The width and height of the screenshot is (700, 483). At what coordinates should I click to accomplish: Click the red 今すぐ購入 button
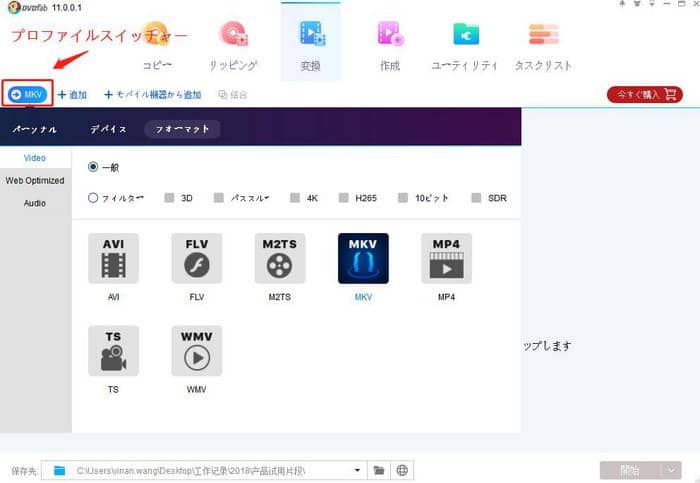tap(644, 95)
